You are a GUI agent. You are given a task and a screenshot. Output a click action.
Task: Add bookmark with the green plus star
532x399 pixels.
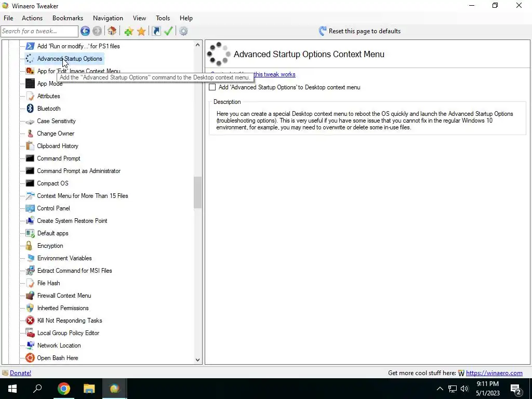click(129, 31)
